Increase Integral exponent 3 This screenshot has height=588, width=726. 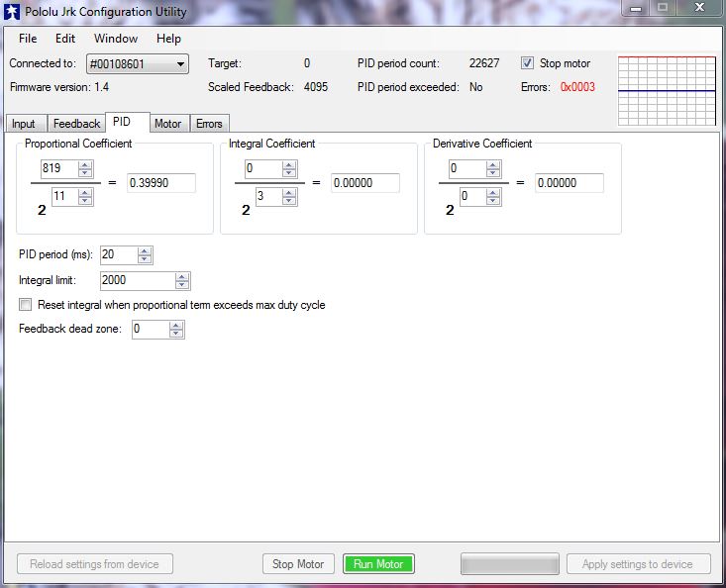pos(289,193)
